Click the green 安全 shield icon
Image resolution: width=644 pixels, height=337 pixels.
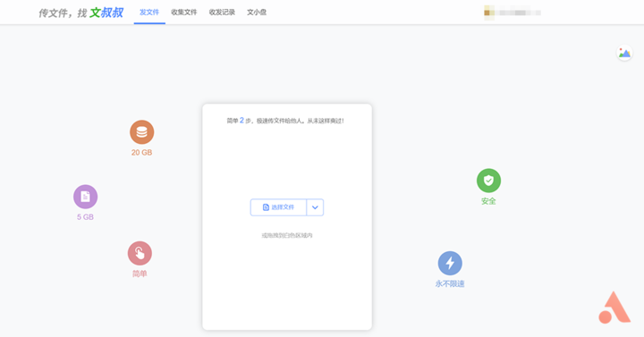point(488,181)
